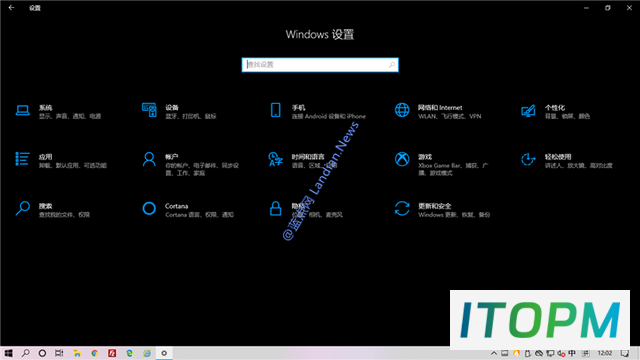Launch Google Chrome from the taskbar

tap(94, 353)
